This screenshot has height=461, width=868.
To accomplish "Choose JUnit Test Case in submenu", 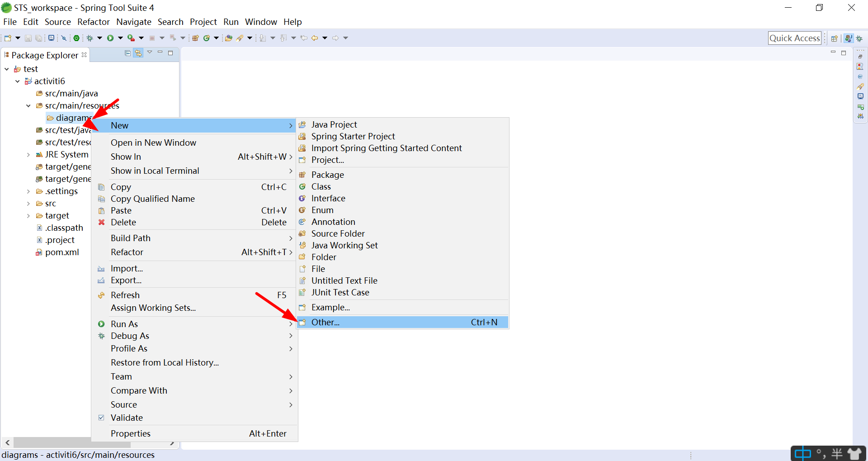I will coord(403,292).
